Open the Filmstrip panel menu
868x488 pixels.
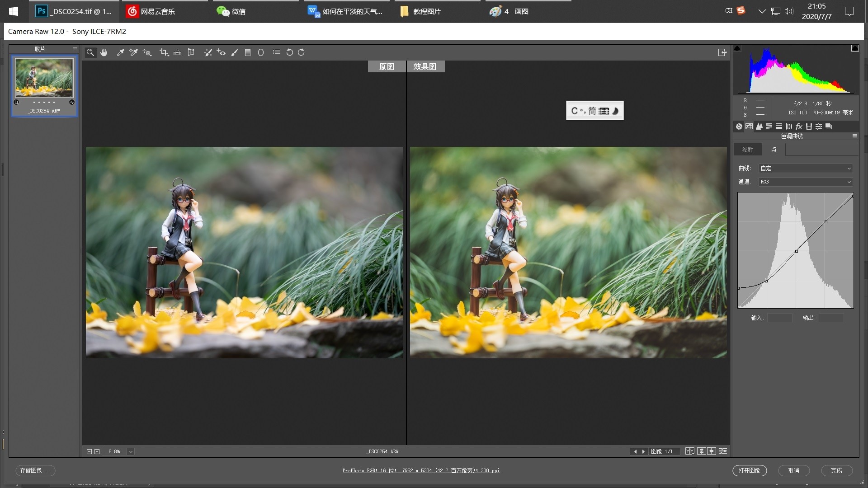(75, 48)
